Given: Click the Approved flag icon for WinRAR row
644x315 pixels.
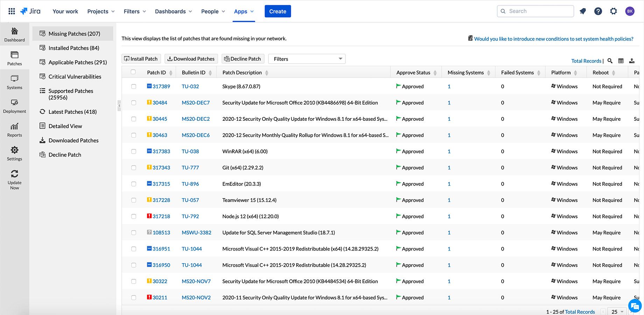Looking at the screenshot, I should tap(398, 151).
